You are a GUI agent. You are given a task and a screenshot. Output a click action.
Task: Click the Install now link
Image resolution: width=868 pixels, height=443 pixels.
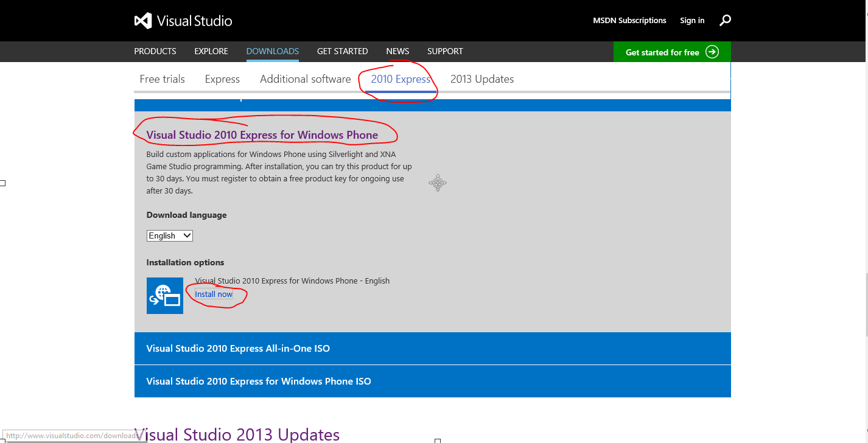point(214,294)
